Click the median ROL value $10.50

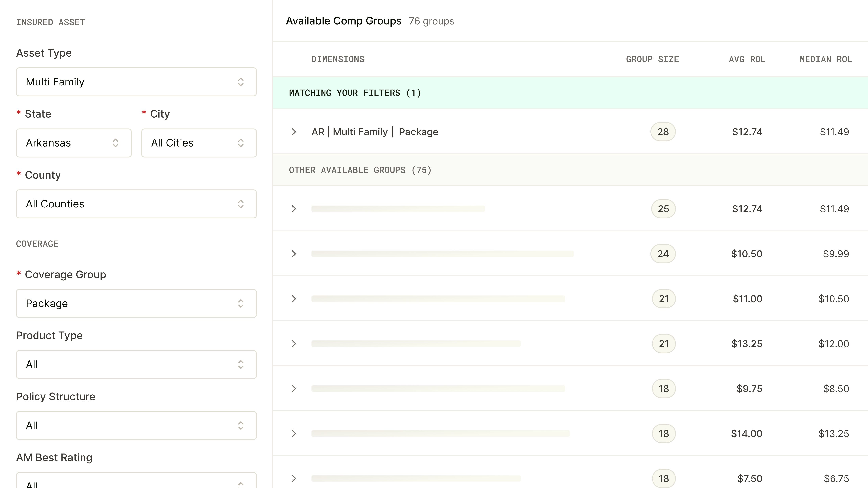834,299
